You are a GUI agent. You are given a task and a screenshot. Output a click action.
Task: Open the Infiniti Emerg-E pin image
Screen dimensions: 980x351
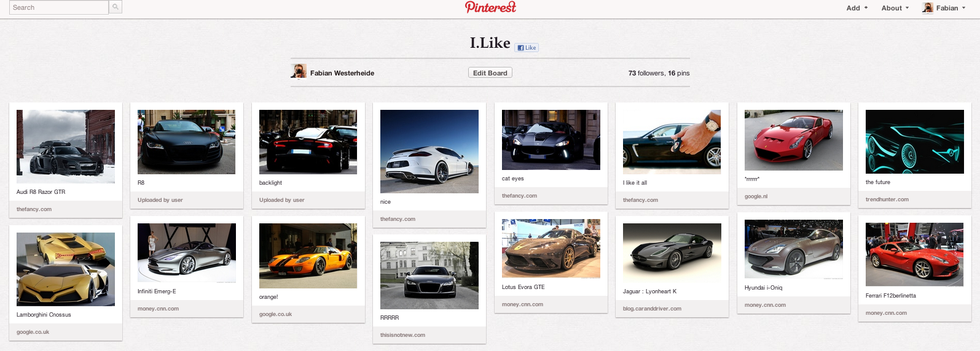[187, 253]
